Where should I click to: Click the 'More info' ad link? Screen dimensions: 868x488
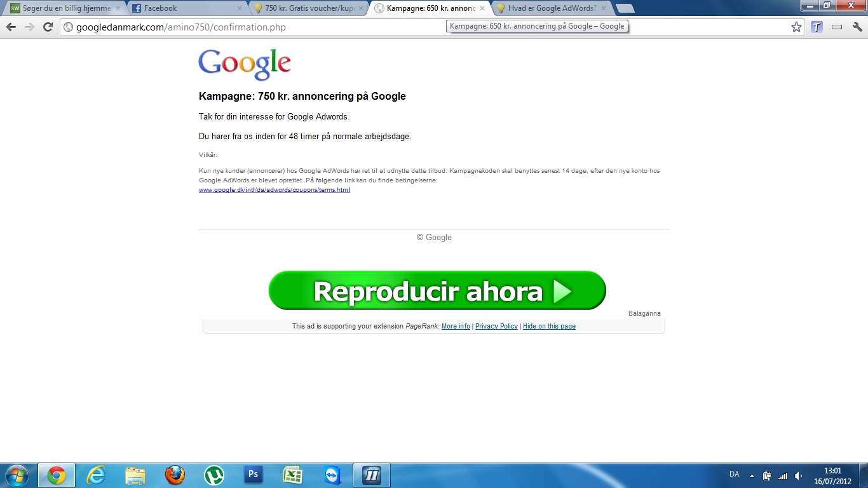456,326
